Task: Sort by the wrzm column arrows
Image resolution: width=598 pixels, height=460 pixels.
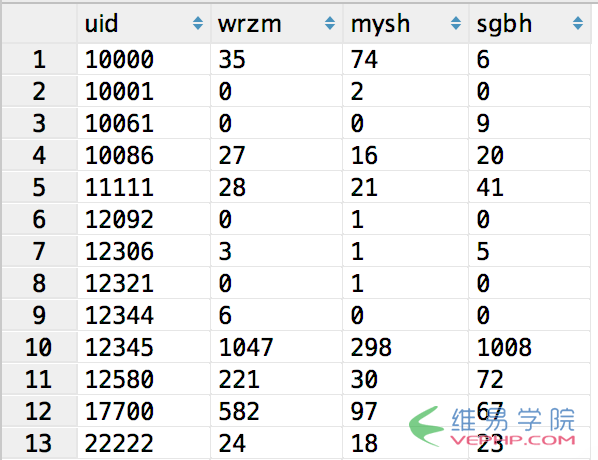Action: (x=330, y=23)
